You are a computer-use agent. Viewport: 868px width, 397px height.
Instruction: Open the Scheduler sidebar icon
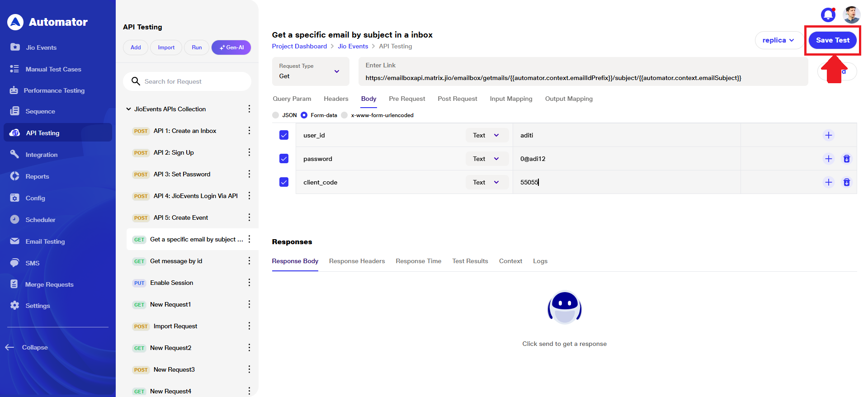(x=15, y=220)
